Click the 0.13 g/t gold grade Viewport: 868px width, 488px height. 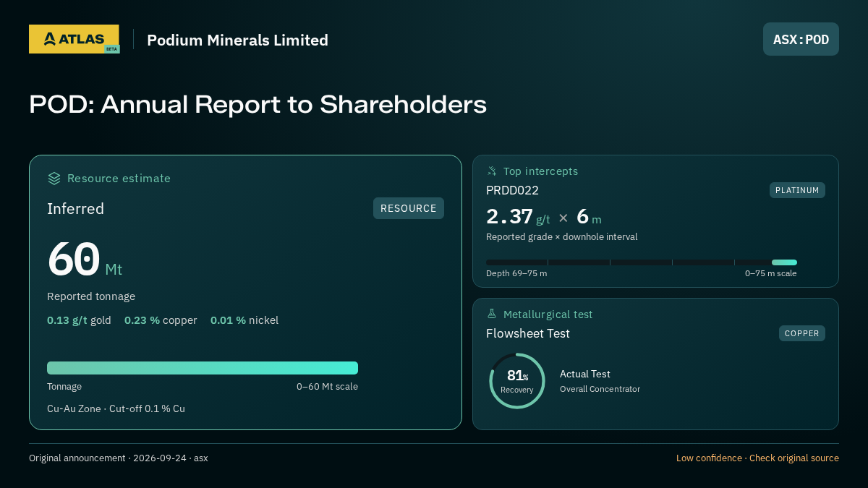pos(79,320)
